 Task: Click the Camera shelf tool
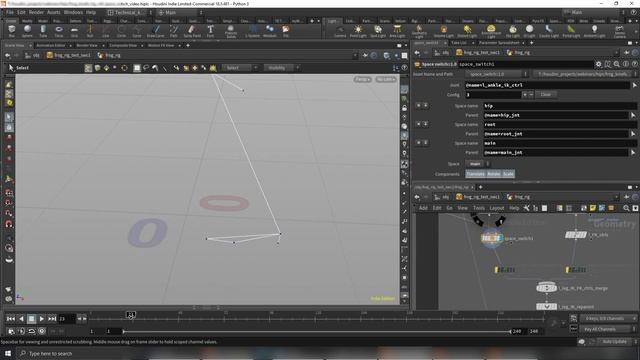click(340, 31)
